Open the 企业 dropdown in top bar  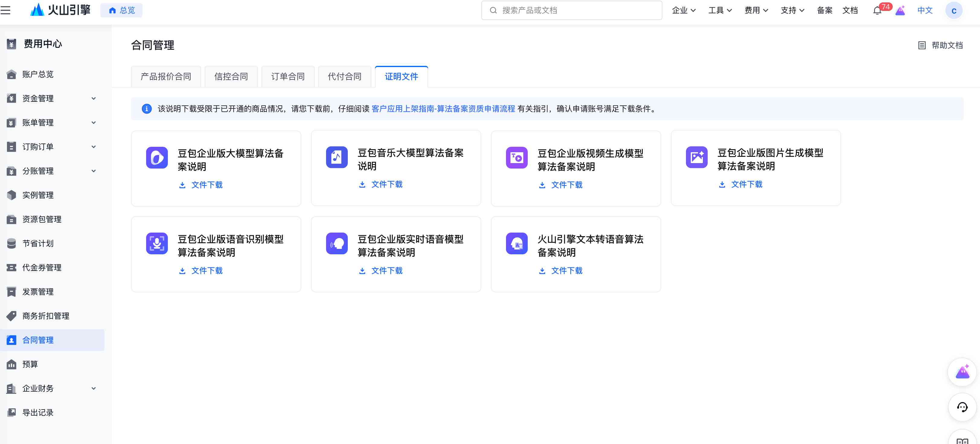(x=684, y=10)
